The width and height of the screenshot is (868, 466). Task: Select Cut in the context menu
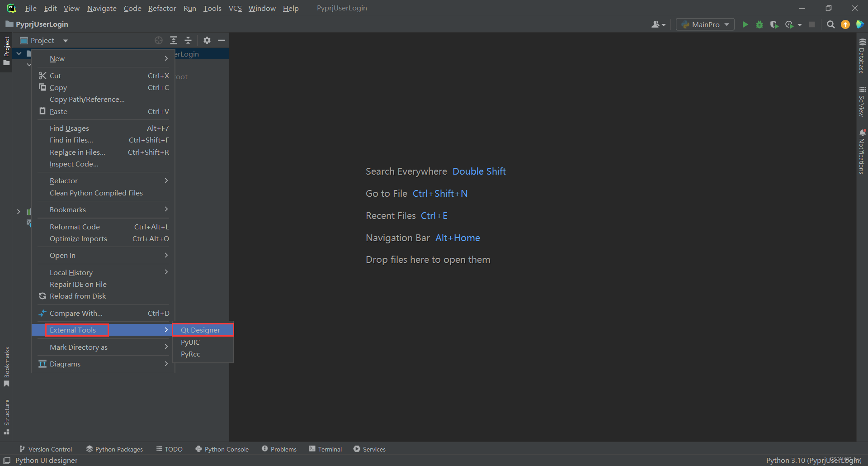[103, 76]
